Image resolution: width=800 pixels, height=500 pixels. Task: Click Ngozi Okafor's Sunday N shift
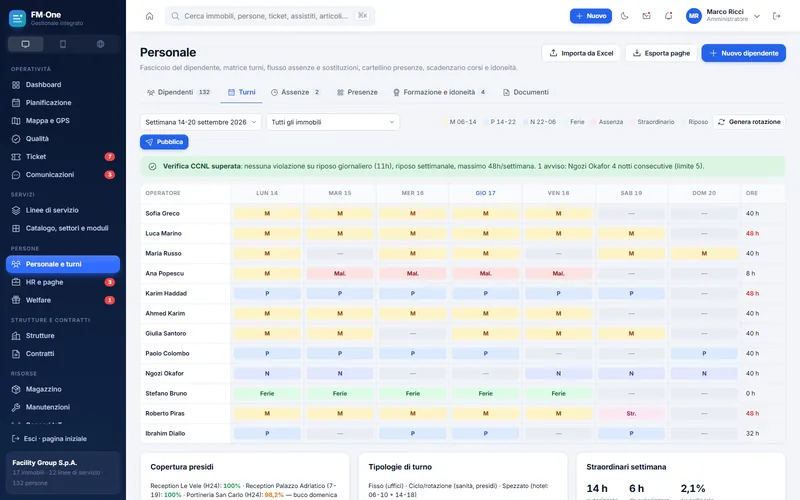click(x=704, y=373)
